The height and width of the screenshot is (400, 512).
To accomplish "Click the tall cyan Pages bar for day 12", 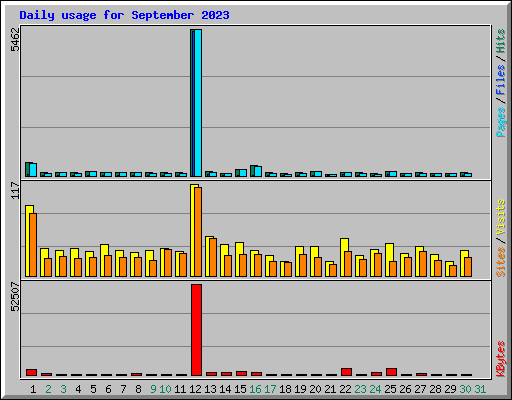I will [198, 103].
